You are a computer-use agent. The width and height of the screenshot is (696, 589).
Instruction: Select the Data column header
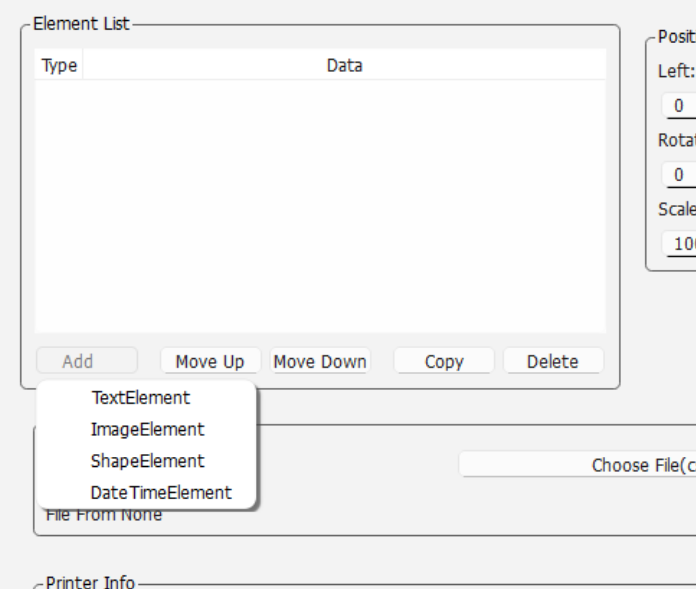point(344,65)
